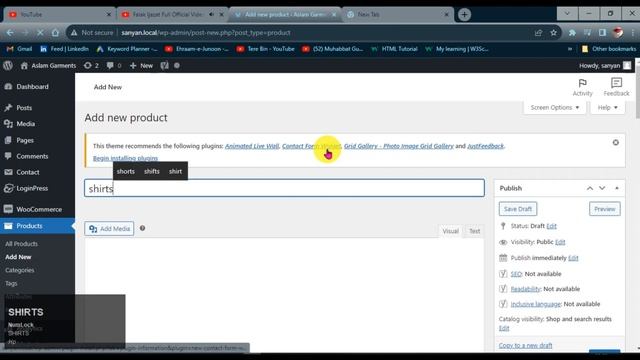Edit Catalog visibility setting
The width and height of the screenshot is (640, 360).
504,328
